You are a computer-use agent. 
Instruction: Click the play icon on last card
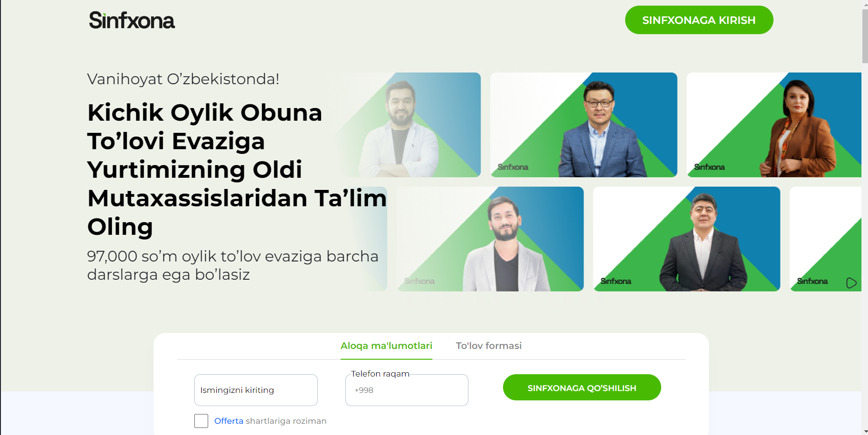(x=851, y=283)
